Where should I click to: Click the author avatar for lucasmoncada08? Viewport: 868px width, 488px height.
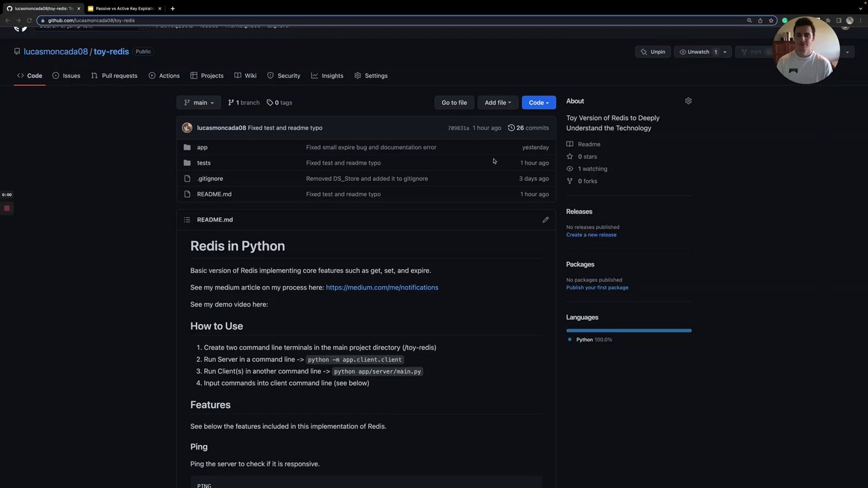pyautogui.click(x=187, y=127)
